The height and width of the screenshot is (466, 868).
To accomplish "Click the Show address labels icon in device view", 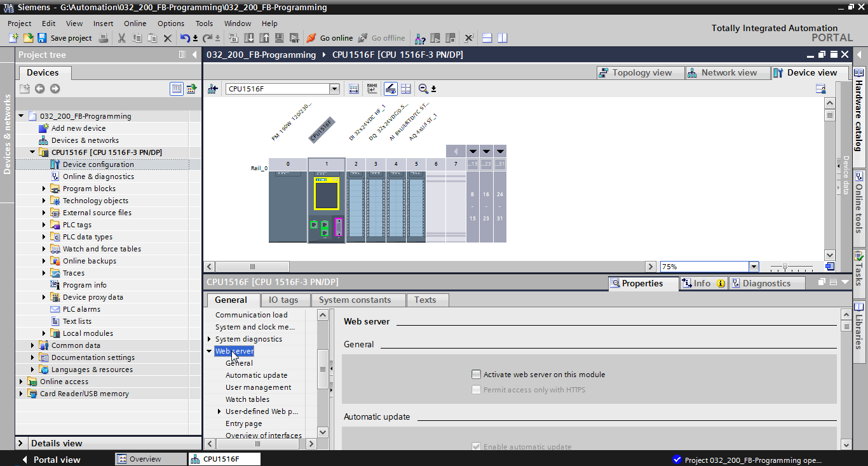I will (x=354, y=89).
